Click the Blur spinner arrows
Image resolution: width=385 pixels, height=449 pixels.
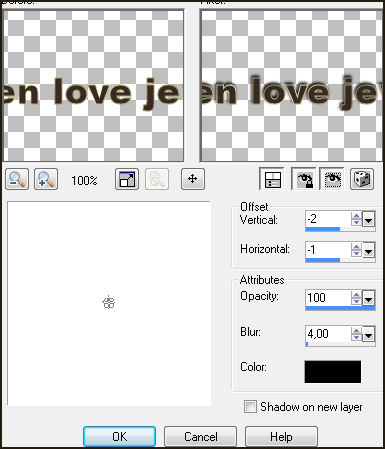click(x=356, y=334)
